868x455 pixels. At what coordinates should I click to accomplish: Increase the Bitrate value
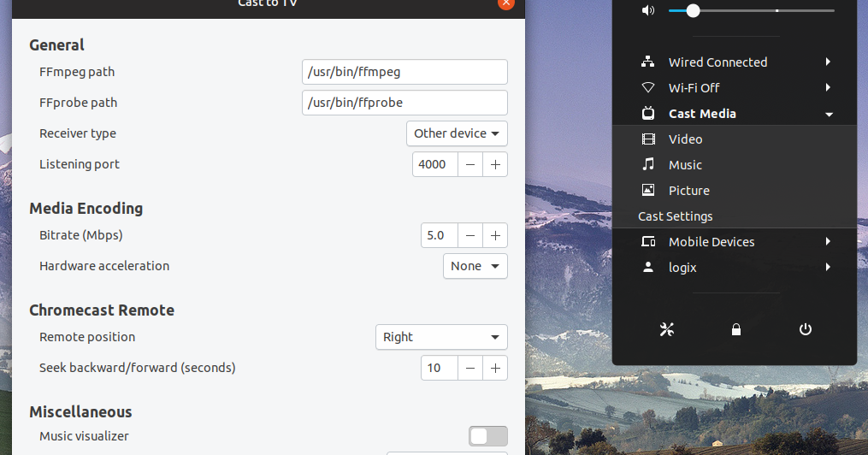[x=495, y=235]
